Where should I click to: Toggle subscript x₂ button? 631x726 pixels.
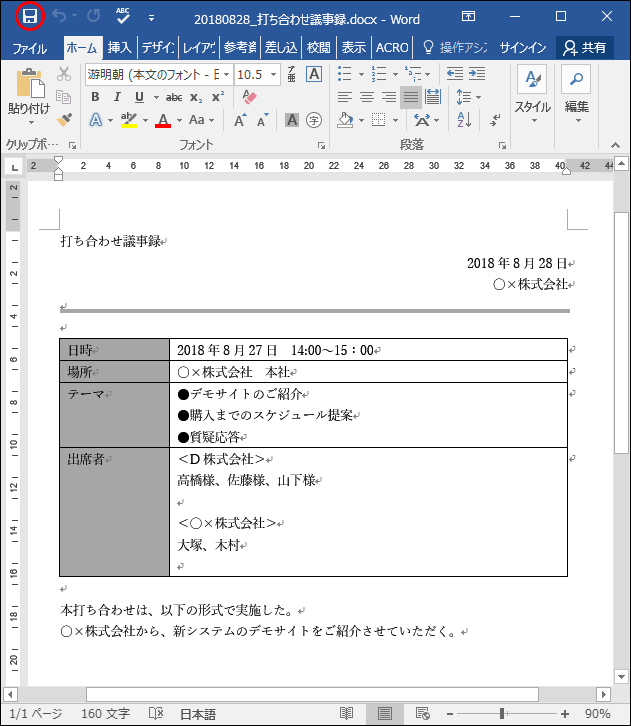pos(196,97)
